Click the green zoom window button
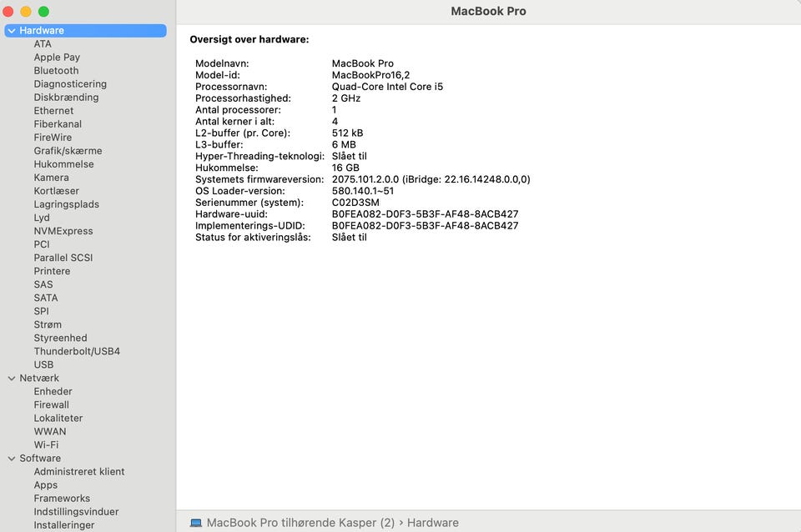Image resolution: width=801 pixels, height=532 pixels. pyautogui.click(x=44, y=11)
